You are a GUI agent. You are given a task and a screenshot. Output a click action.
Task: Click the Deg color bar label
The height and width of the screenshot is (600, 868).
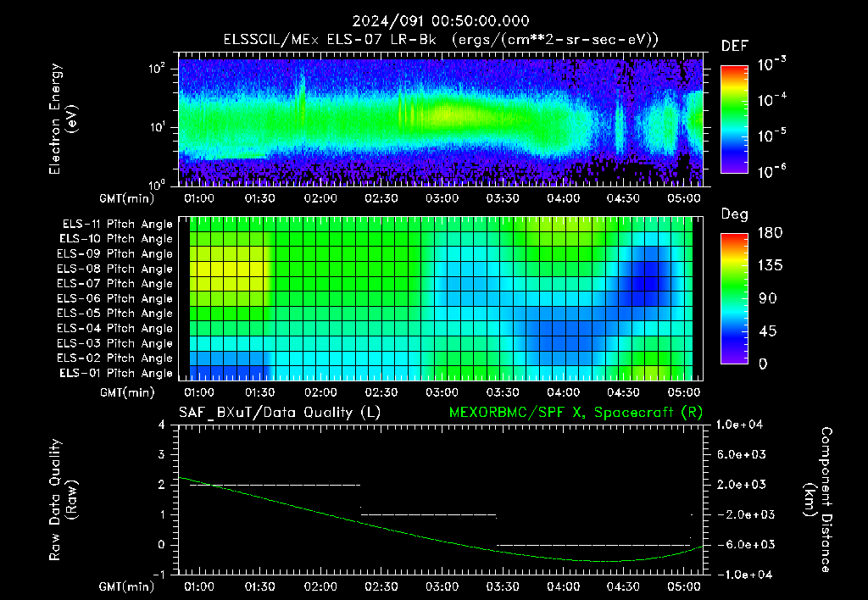pyautogui.click(x=735, y=214)
